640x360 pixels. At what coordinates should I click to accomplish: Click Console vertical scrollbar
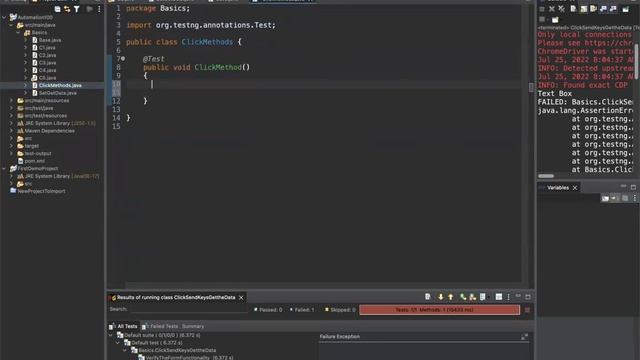(x=636, y=61)
